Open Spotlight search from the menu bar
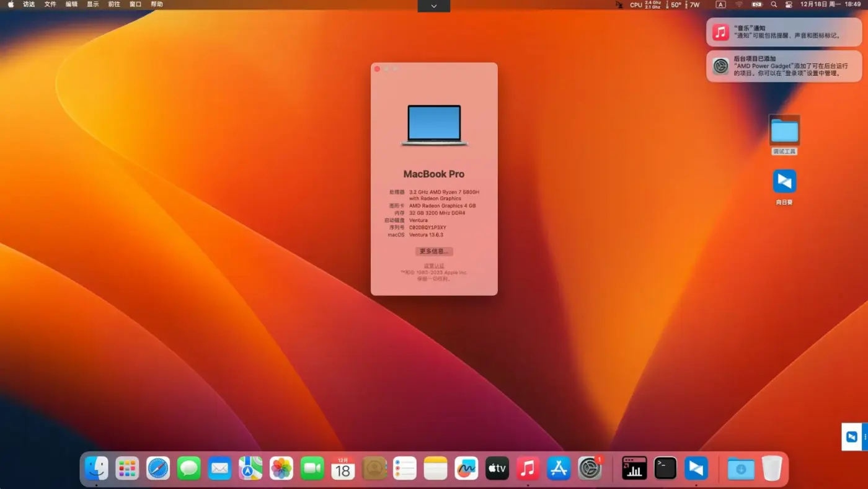 click(x=773, y=4)
